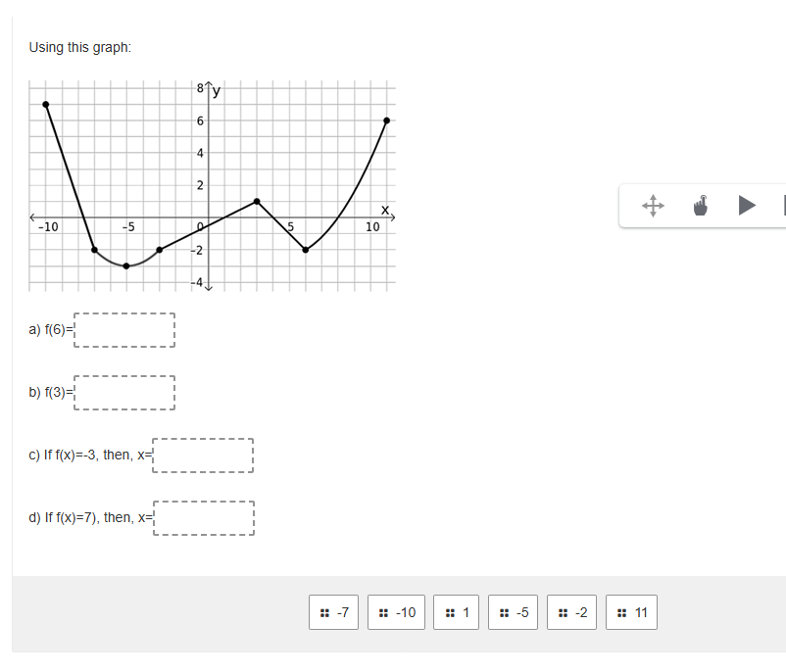786x672 pixels.
Task: Click the drag-dots icon on the -5 tile
Action: click(503, 612)
